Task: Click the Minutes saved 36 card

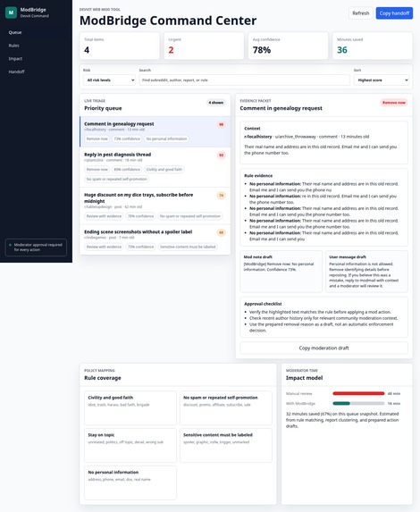Action: point(373,46)
